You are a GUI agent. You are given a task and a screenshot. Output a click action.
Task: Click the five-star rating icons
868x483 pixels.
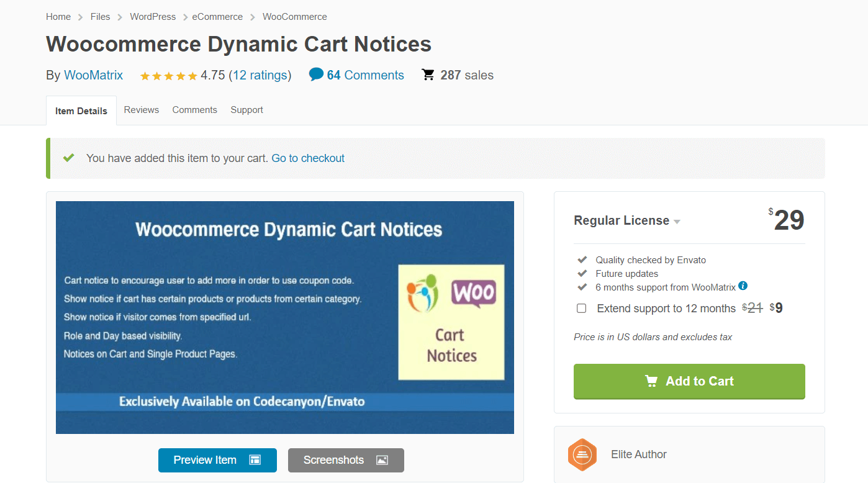tap(169, 76)
